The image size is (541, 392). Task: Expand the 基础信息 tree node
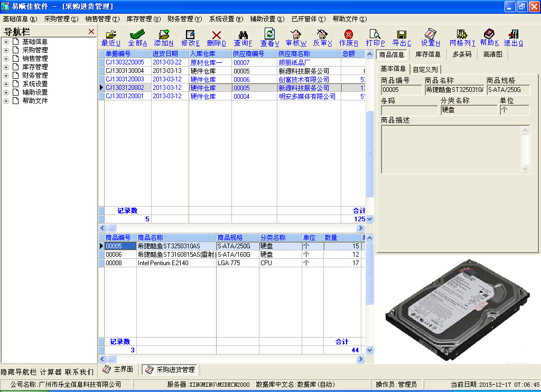point(6,42)
